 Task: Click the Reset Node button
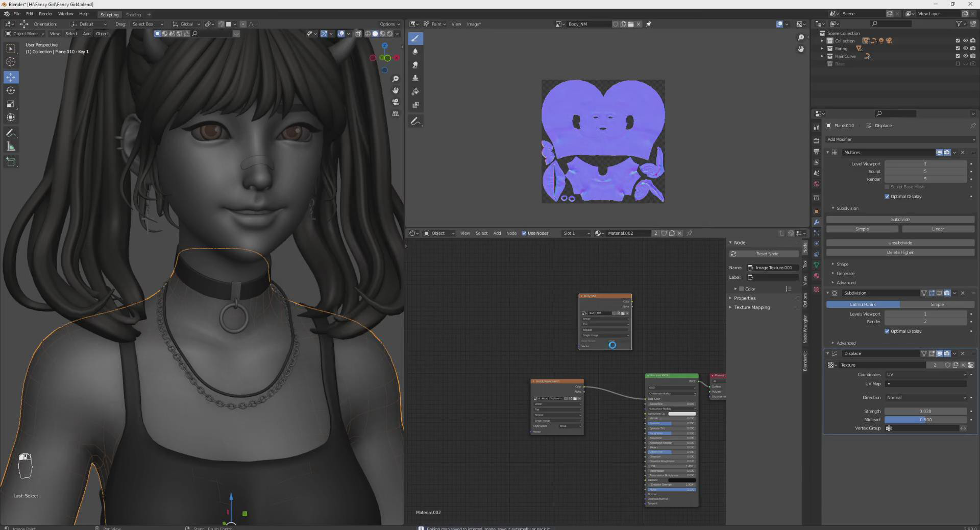(764, 254)
